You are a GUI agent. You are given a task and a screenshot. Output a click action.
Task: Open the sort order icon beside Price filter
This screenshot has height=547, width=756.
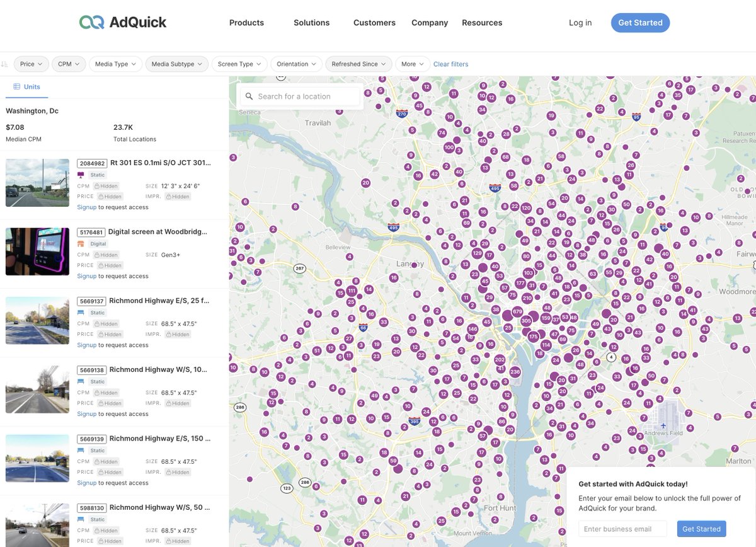[4, 64]
